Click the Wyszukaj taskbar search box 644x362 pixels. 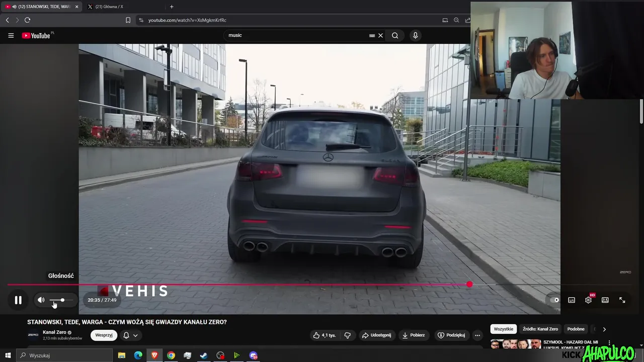click(x=64, y=355)
